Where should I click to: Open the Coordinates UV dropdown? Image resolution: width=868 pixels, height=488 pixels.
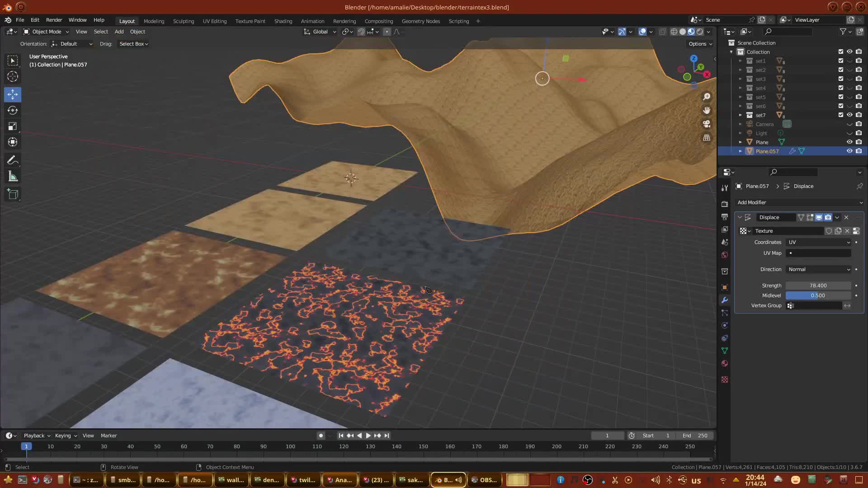(x=819, y=242)
